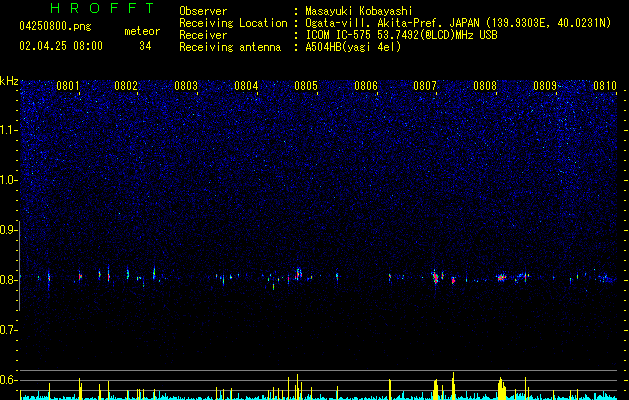Click the meteor count value 34
629x400 pixels.
145,46
